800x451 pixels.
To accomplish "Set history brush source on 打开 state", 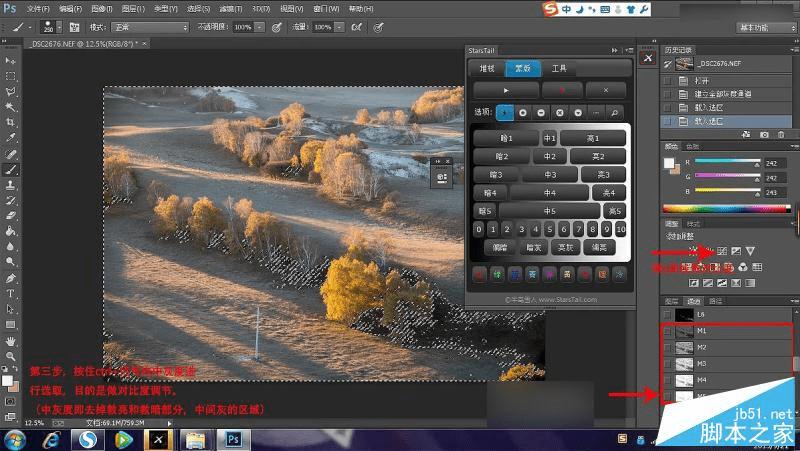I will click(667, 81).
